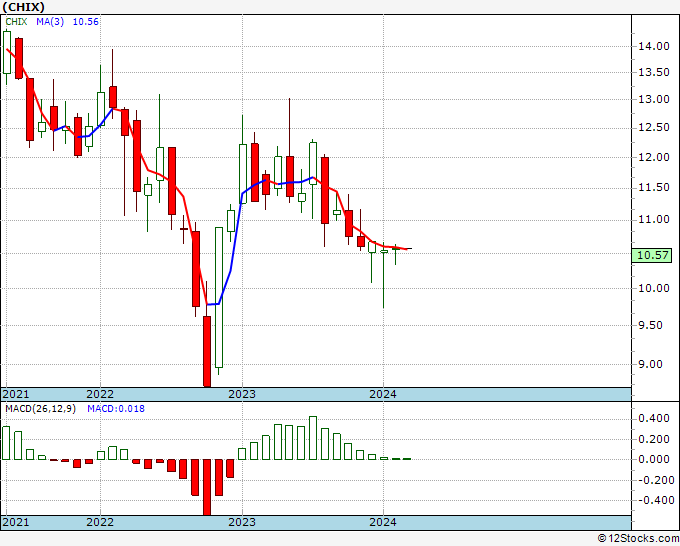Screen dimensions: 680x546
Task: Click the 0.200 MACD axis label
Action: pyautogui.click(x=654, y=439)
